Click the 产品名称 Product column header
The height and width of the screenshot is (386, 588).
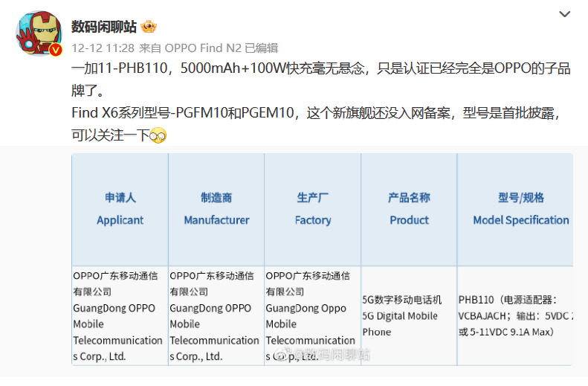(x=409, y=209)
